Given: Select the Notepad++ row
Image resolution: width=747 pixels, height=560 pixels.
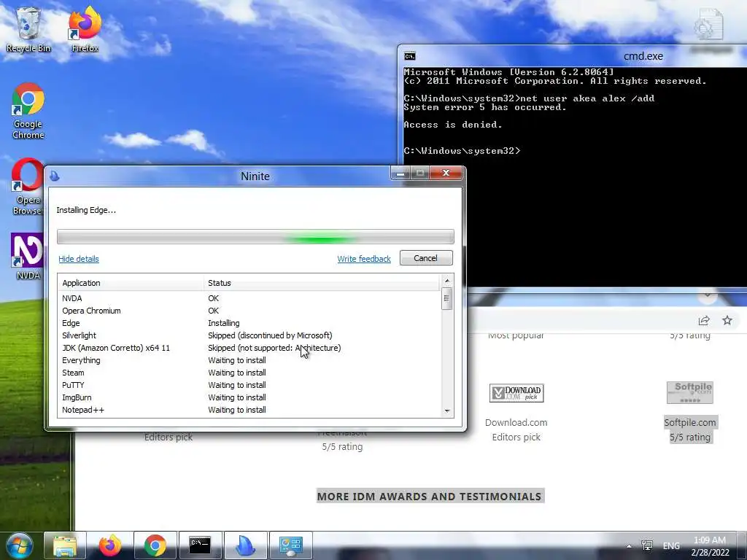Looking at the screenshot, I should [x=249, y=410].
